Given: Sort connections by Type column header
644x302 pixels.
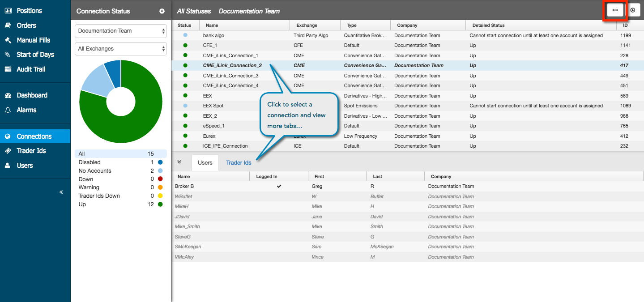Looking at the screenshot, I should pos(365,26).
